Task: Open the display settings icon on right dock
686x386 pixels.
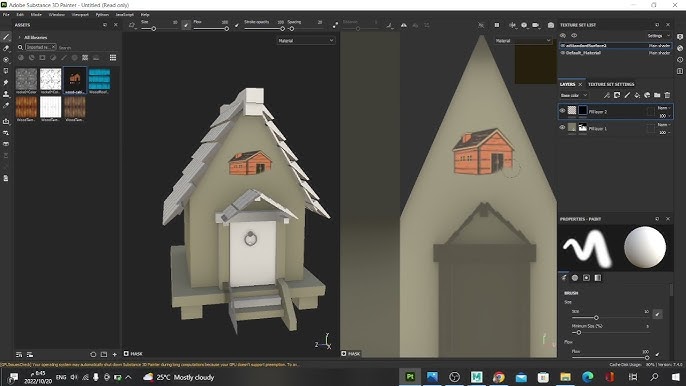Action: 680,37
